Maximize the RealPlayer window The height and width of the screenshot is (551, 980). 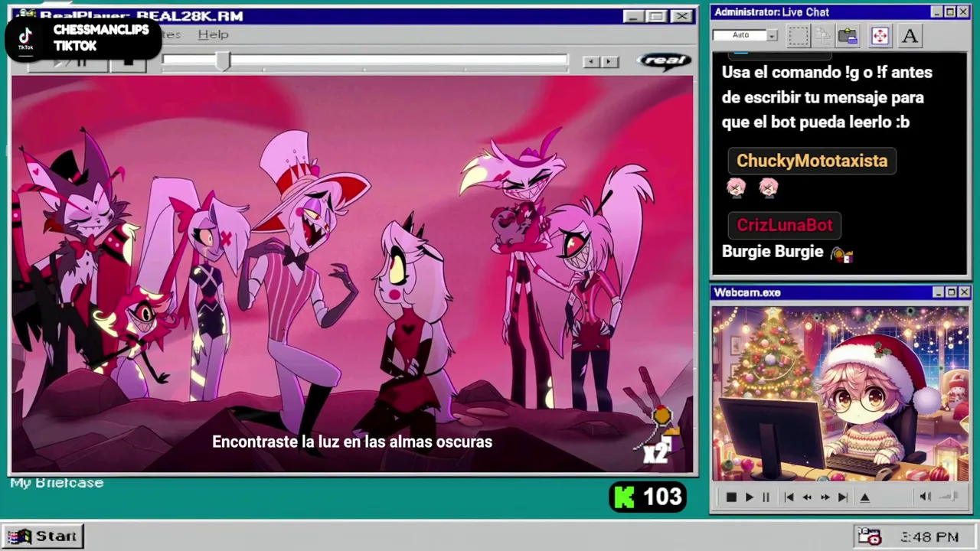[x=657, y=16]
